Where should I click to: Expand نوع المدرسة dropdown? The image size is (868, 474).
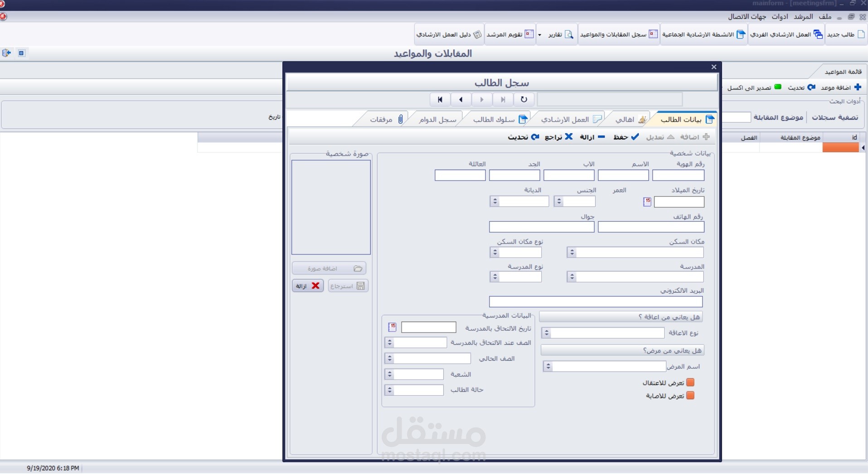[x=495, y=277]
